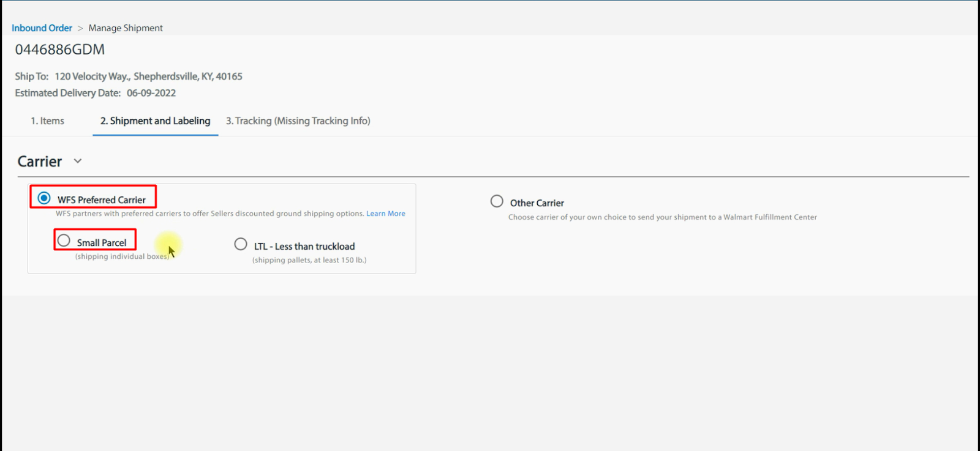Click the '(shipping individual boxes)' description
Screen dimensions: 980x451
pyautogui.click(x=122, y=256)
